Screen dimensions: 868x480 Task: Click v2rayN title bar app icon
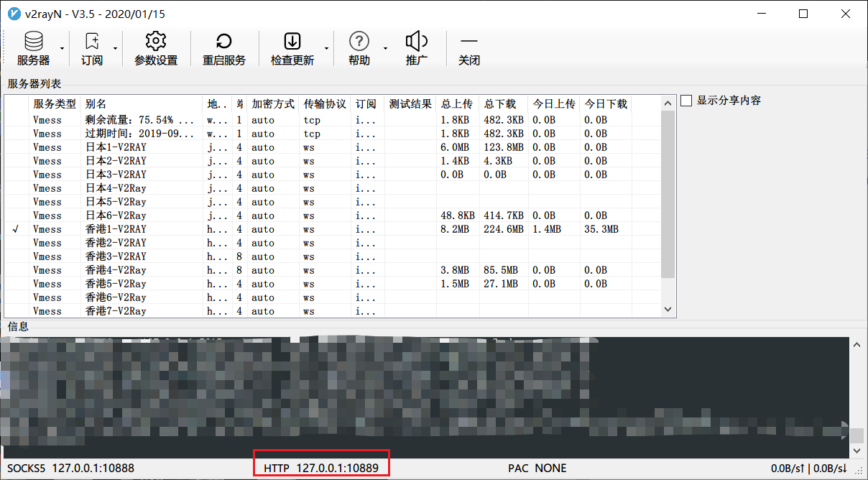(14, 14)
